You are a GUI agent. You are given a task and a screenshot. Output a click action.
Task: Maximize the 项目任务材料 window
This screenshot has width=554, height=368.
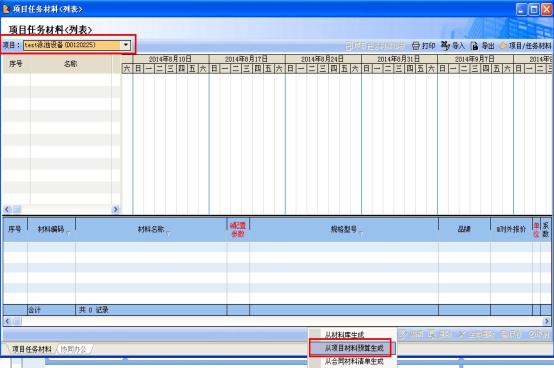pyautogui.click(x=534, y=9)
